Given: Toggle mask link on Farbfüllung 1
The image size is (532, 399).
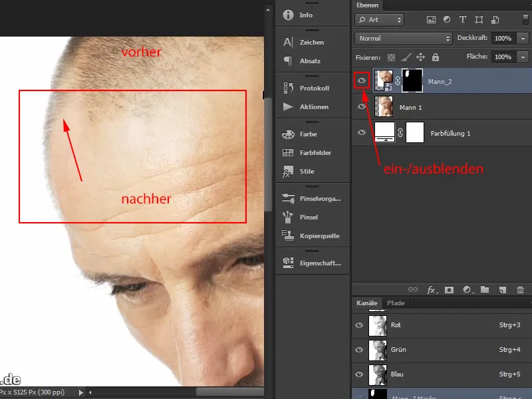Looking at the screenshot, I should coord(400,132).
